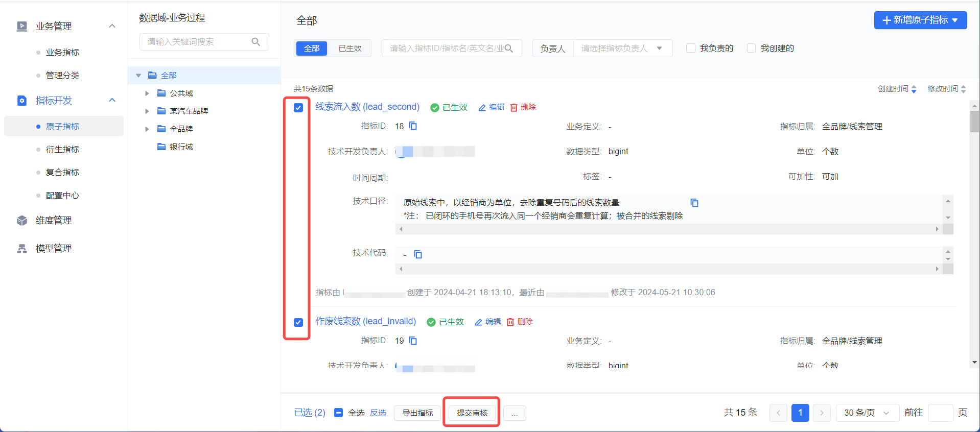The image size is (980, 432).
Task: Click the 导出指标 button
Action: pos(417,413)
